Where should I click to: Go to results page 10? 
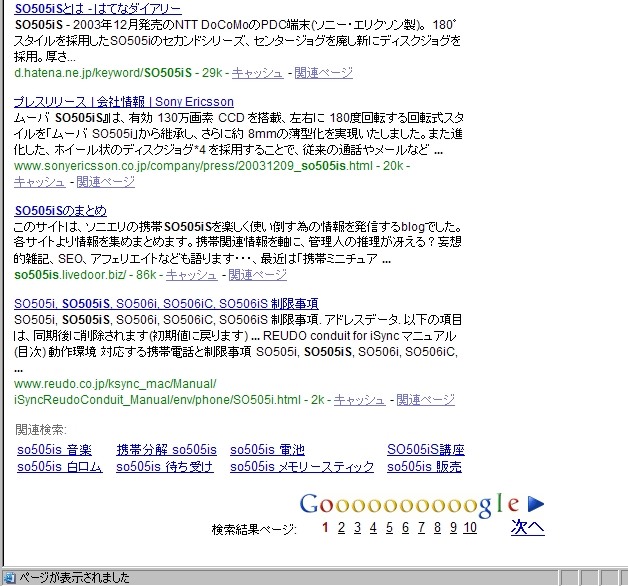pyautogui.click(x=470, y=528)
